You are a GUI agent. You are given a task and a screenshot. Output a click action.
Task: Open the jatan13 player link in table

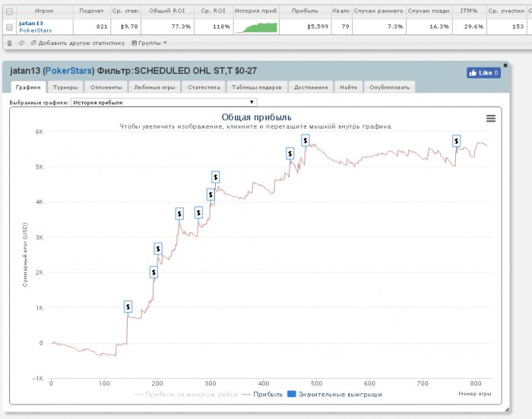pos(31,23)
